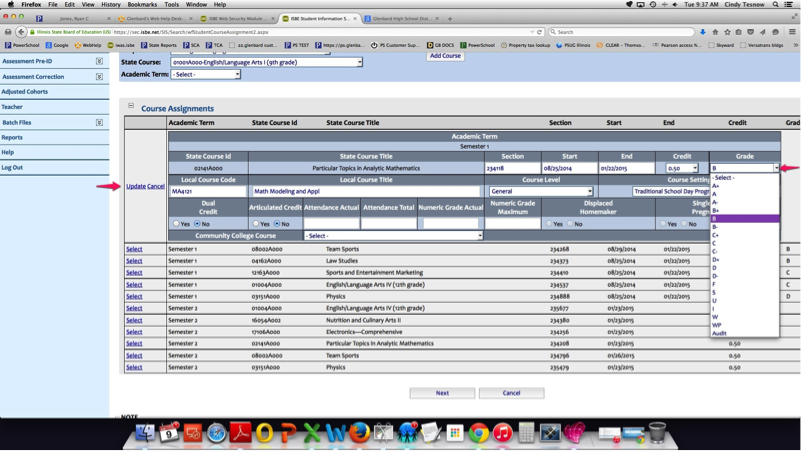
Task: Open the Academic Term dropdown
Action: click(x=205, y=74)
